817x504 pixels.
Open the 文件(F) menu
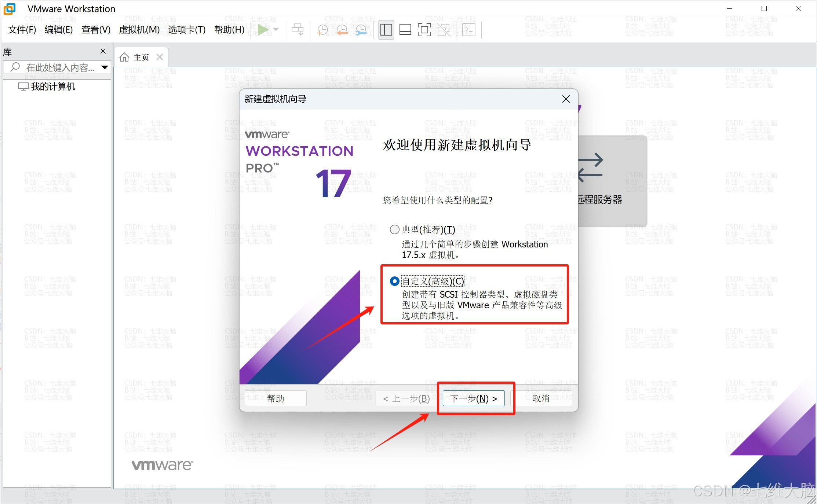(x=22, y=30)
